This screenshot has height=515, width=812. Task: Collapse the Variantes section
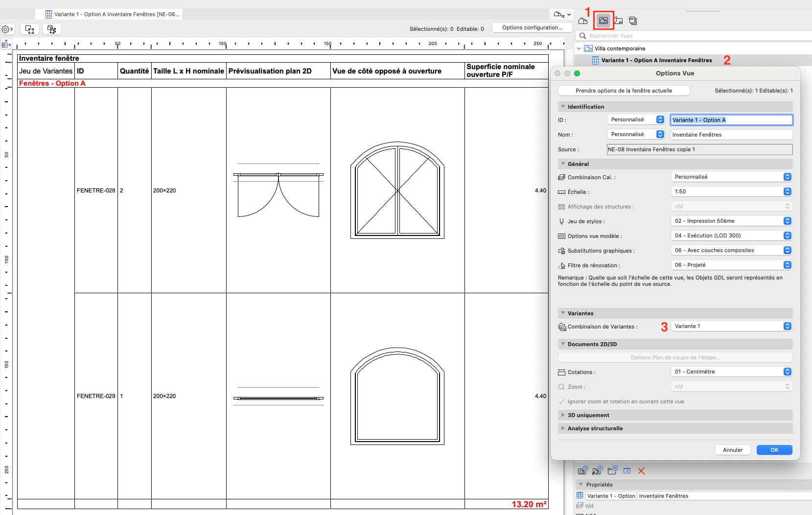563,313
